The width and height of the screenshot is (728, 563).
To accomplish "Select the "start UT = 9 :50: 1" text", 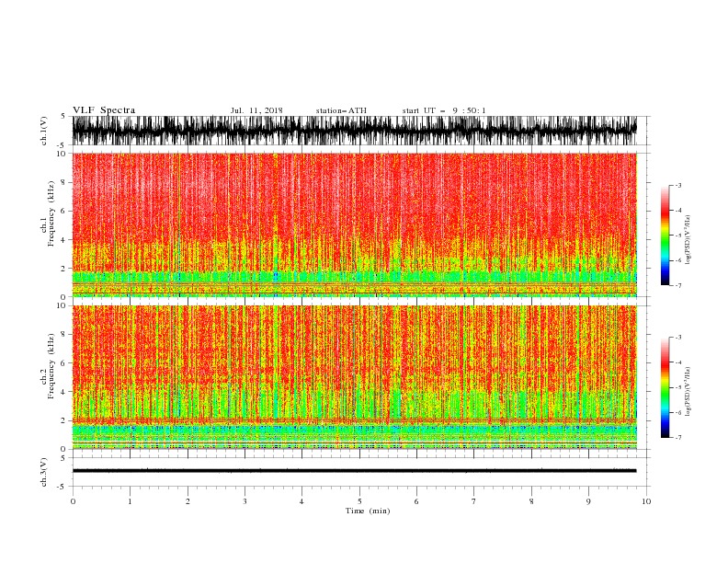I will click(x=444, y=110).
